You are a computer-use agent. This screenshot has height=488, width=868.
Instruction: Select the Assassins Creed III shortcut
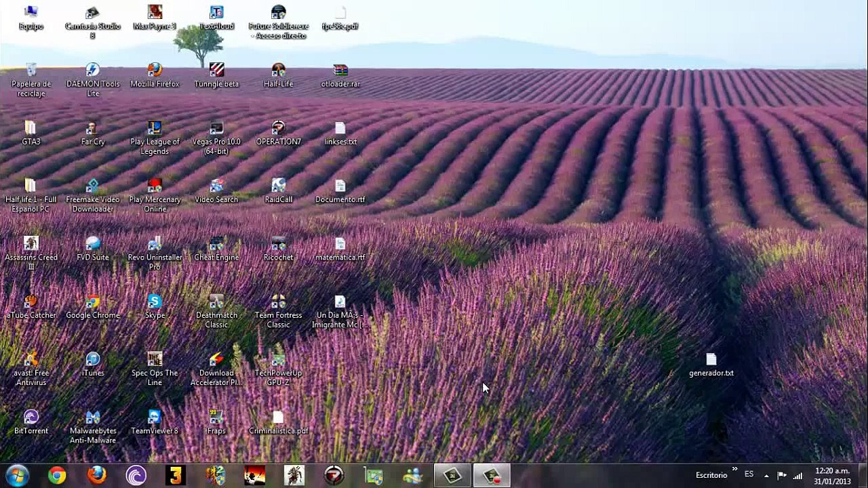click(x=31, y=253)
